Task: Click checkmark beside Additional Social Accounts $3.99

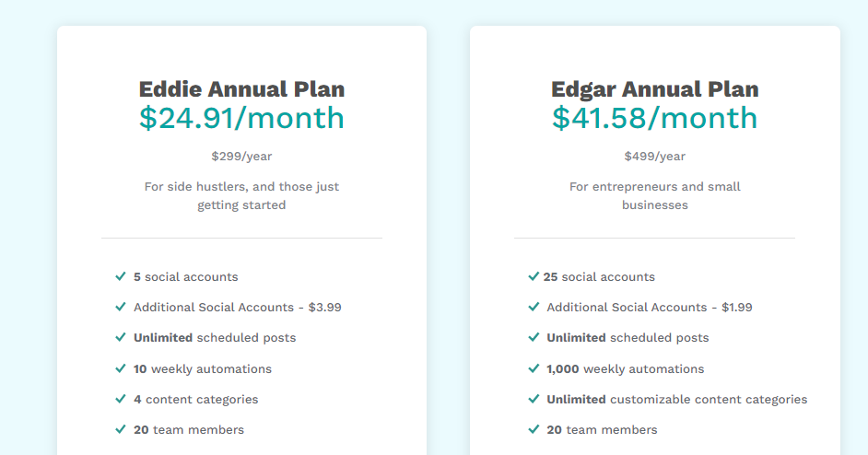Action: pos(120,307)
